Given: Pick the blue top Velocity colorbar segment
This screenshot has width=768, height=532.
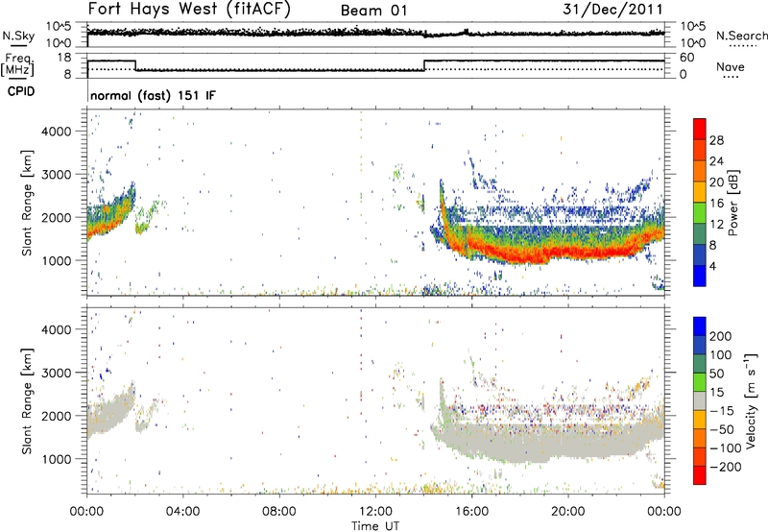Looking at the screenshot, I should (700, 326).
